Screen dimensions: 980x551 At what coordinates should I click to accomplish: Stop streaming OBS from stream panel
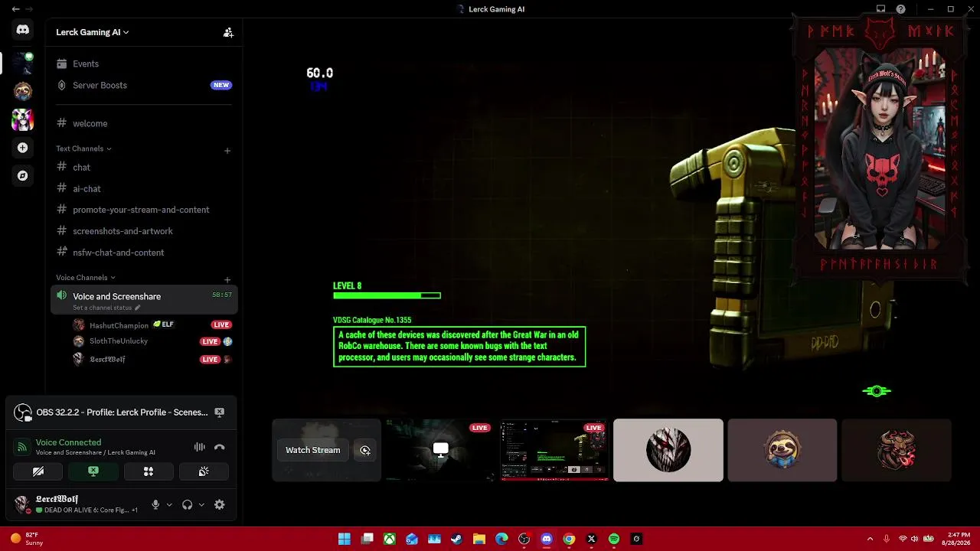[220, 412]
